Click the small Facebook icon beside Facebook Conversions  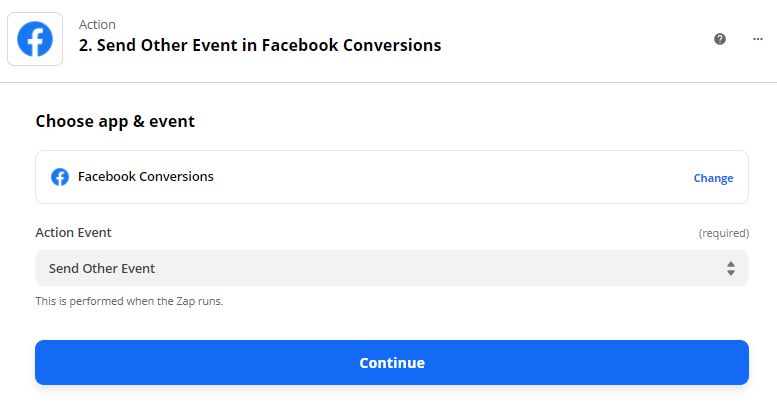pyautogui.click(x=60, y=177)
